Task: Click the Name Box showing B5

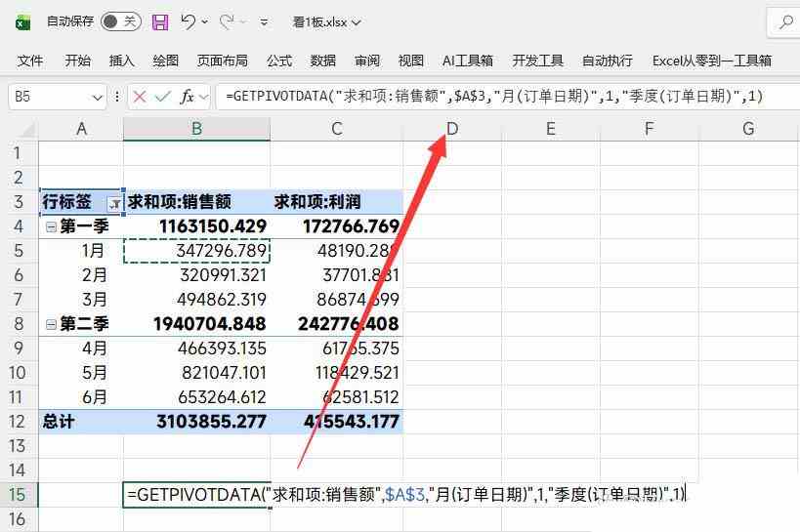Action: point(49,97)
